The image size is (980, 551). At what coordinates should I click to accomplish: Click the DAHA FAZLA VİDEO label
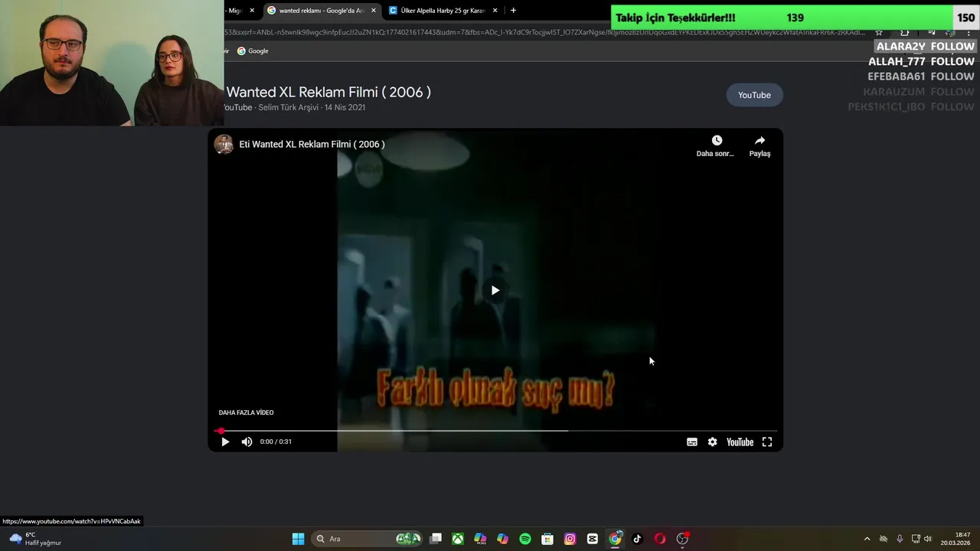click(x=246, y=412)
